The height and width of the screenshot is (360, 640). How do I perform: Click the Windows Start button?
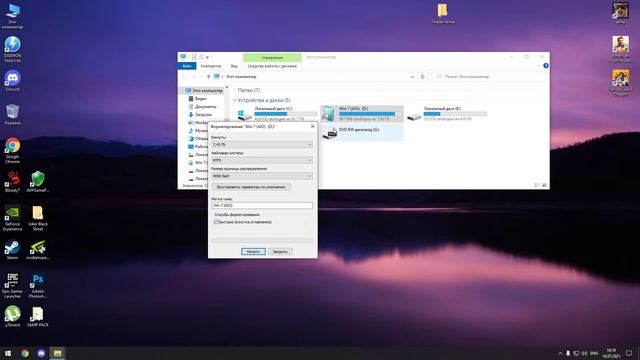coord(8,353)
